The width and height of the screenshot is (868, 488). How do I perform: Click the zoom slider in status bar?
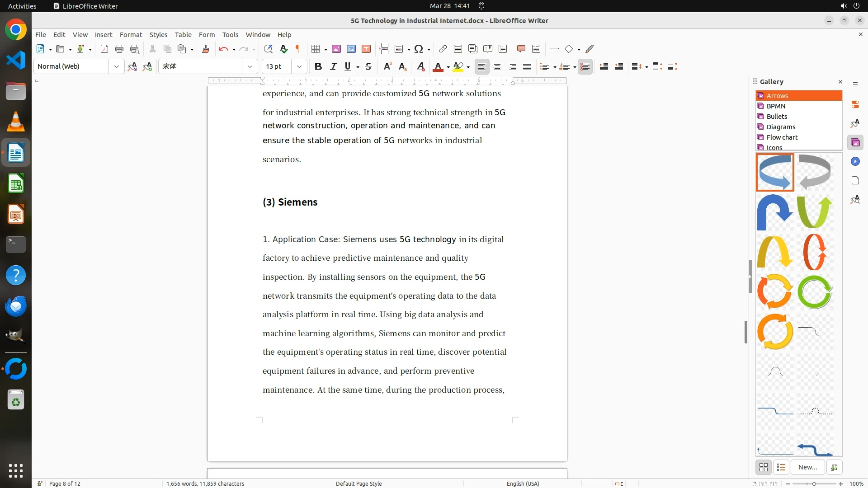click(814, 483)
